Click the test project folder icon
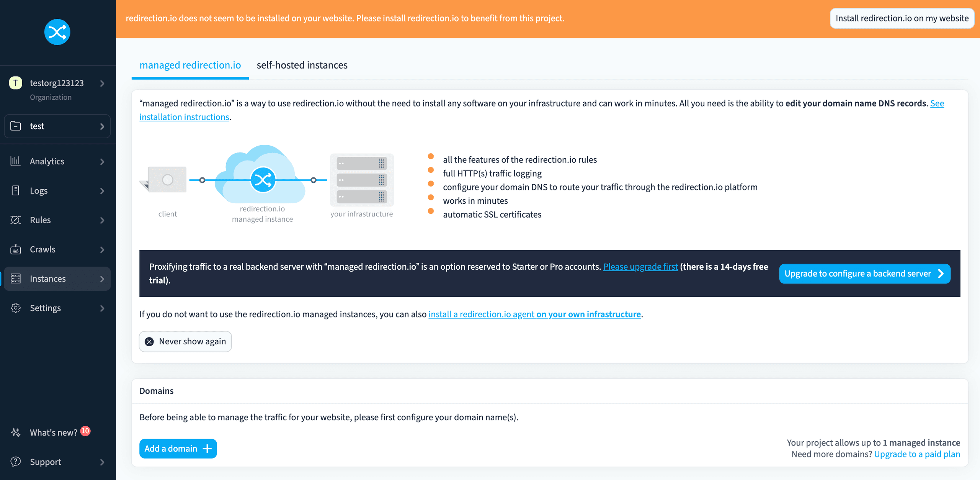Image resolution: width=980 pixels, height=480 pixels. 16,126
